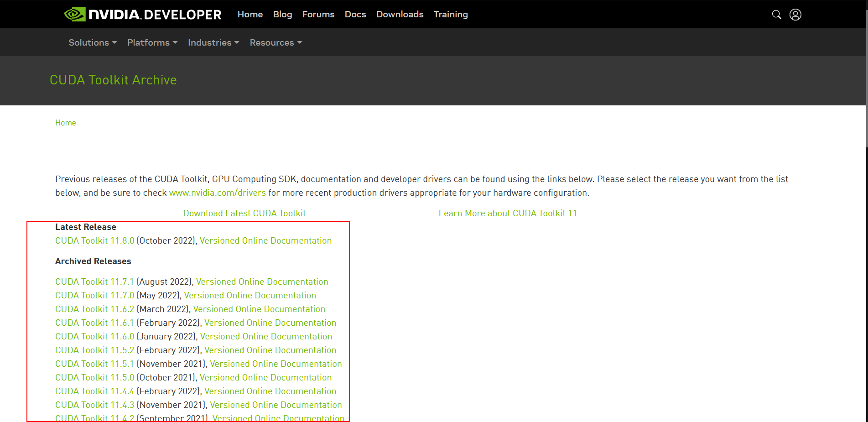The width and height of the screenshot is (868, 422).
Task: Go to Home in top navigation
Action: pyautogui.click(x=250, y=15)
